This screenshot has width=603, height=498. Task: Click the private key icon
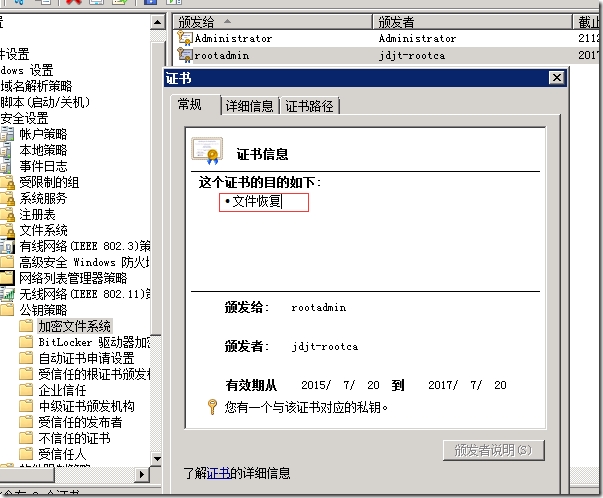[212, 407]
